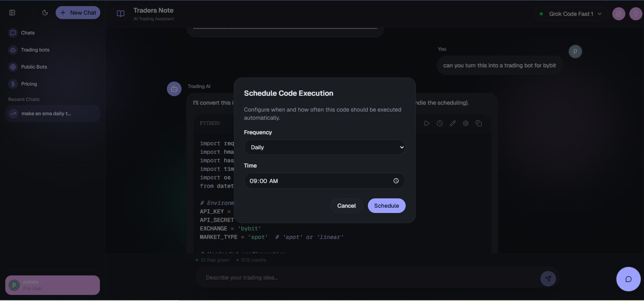Click the Time field showing 09:00 AM

pos(324,181)
